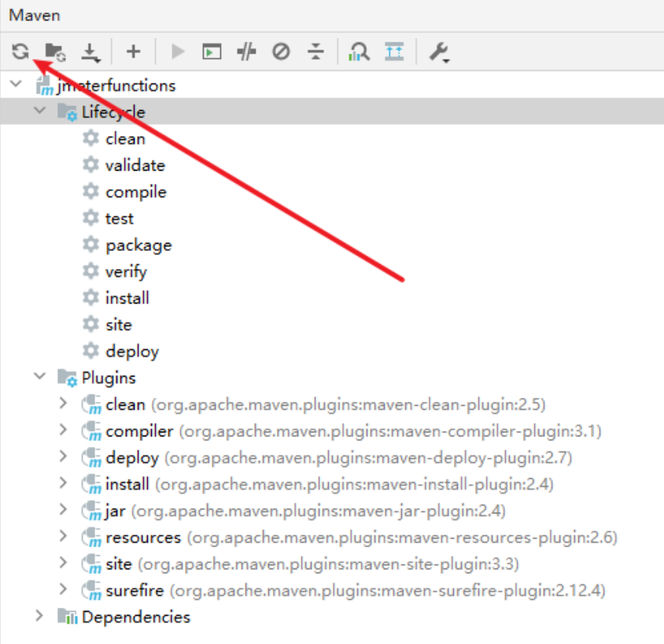
Task: Collapse the jmeterfunctions project root
Action: pos(17,85)
